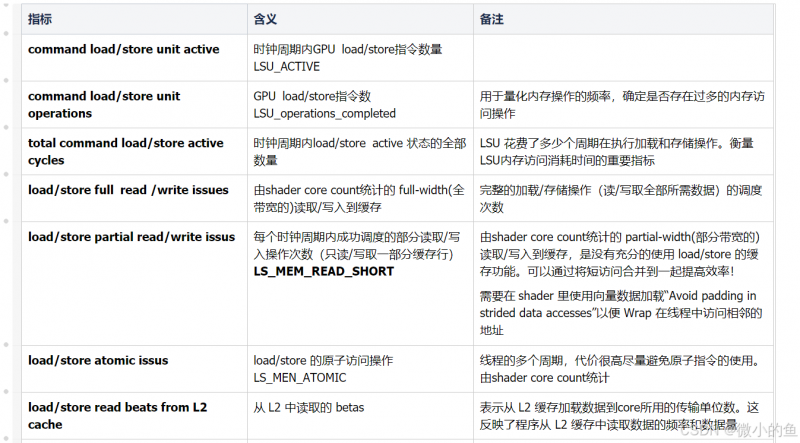Click the LSU_operations_completed cell
This screenshot has height=443, width=800.
(360, 105)
